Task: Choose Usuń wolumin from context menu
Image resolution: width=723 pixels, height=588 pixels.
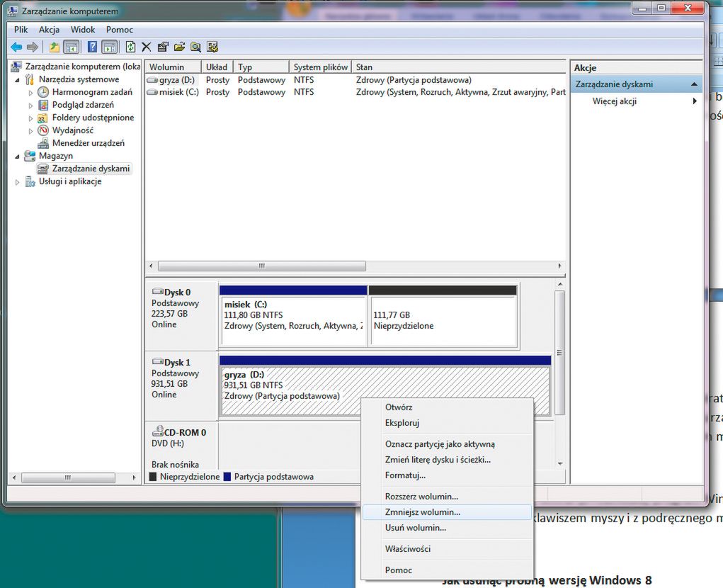Action: point(448,528)
